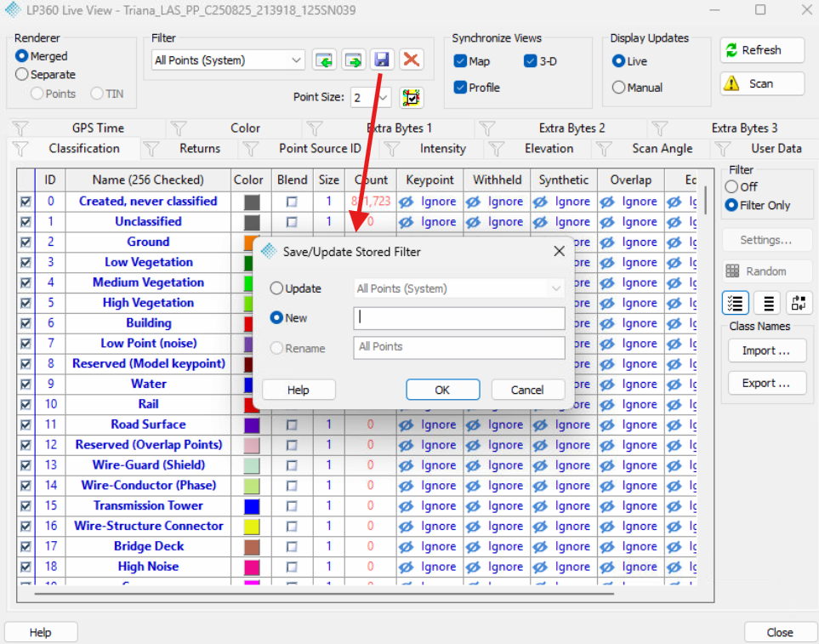Click the New filter name input field
This screenshot has height=644, width=819.
pos(459,318)
